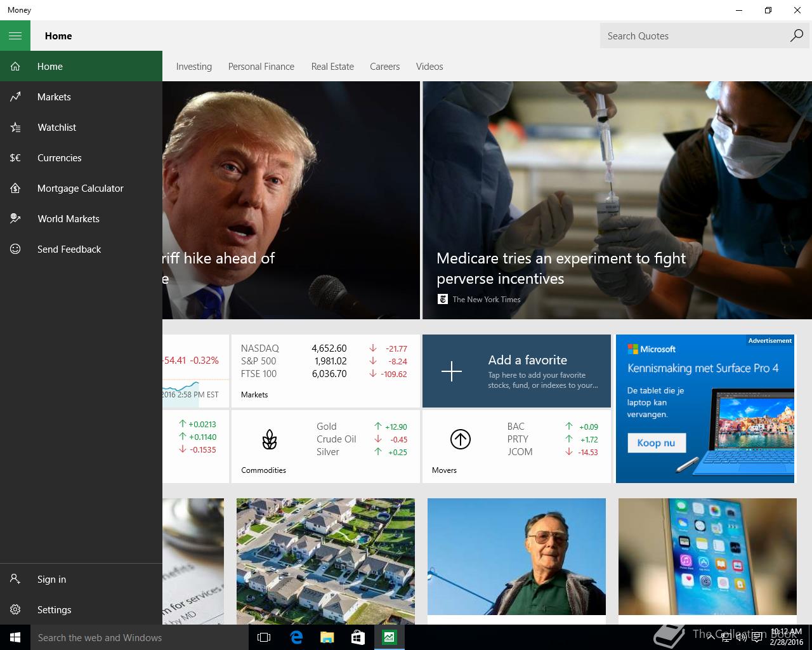
Task: Click the Movers tile label
Action: [x=444, y=470]
